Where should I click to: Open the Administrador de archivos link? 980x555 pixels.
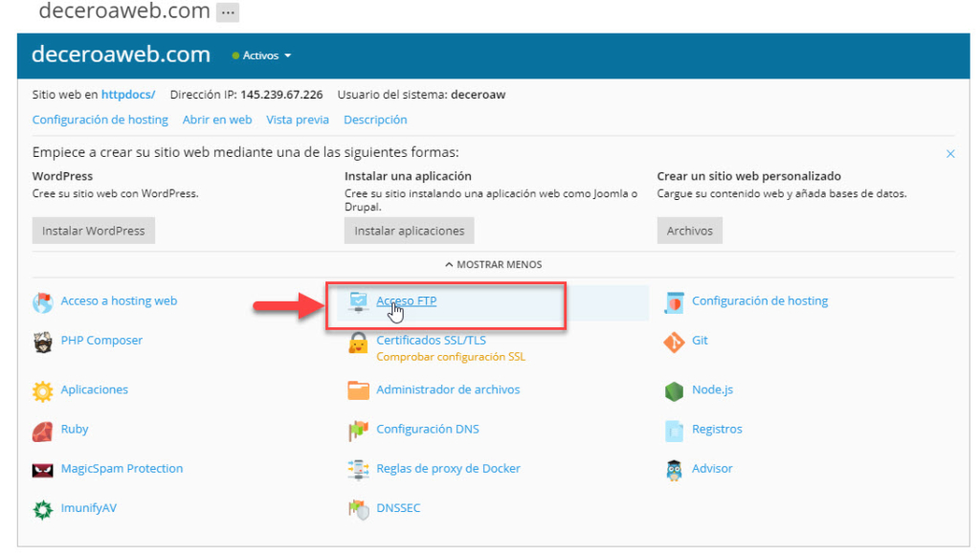[448, 389]
